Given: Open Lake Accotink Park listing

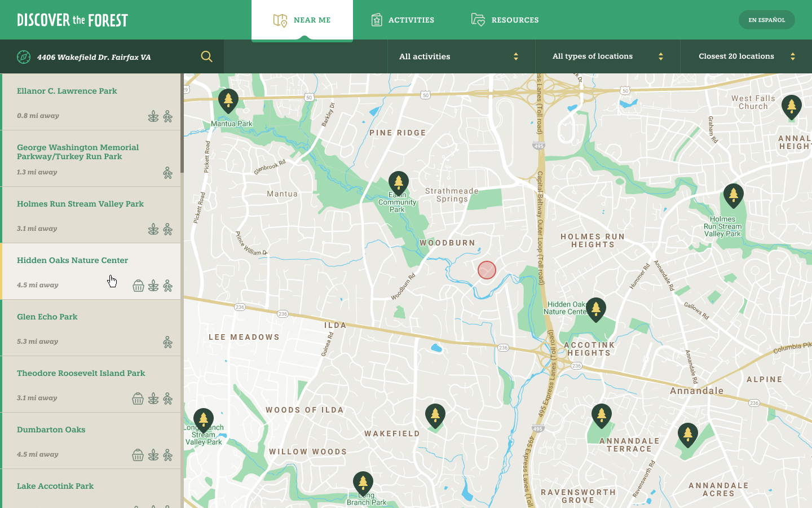Looking at the screenshot, I should (90, 489).
